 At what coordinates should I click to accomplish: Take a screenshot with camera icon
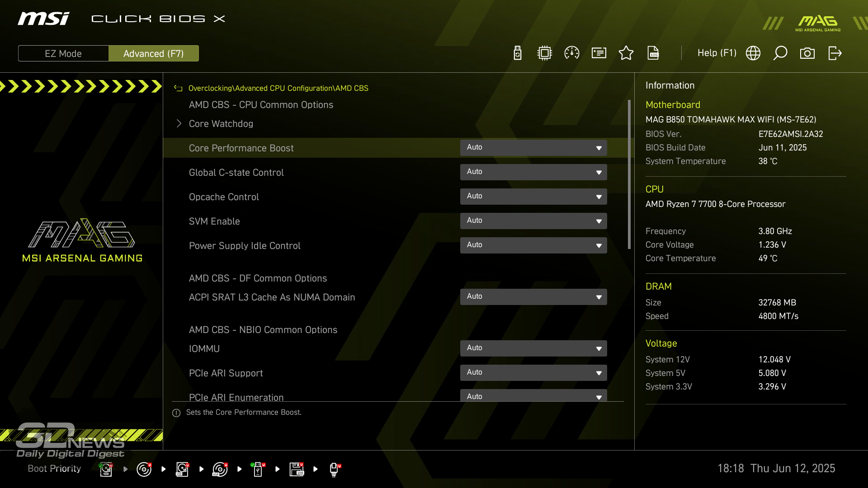(807, 53)
